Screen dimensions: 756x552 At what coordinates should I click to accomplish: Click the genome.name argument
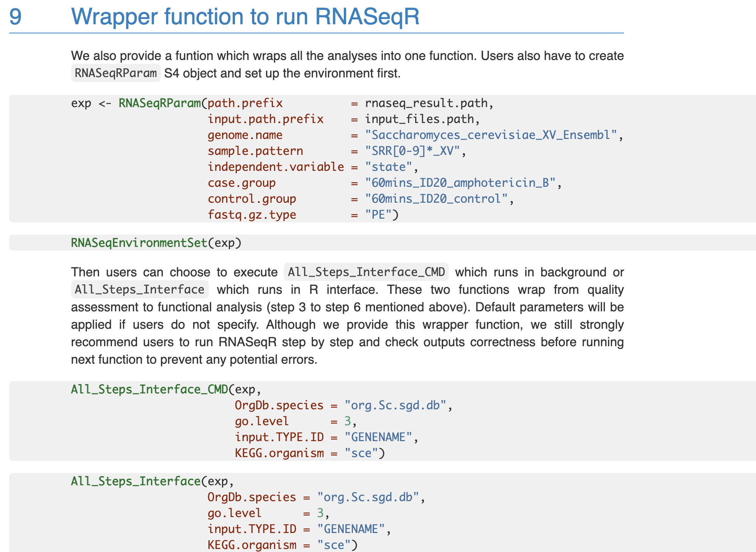[x=245, y=135]
